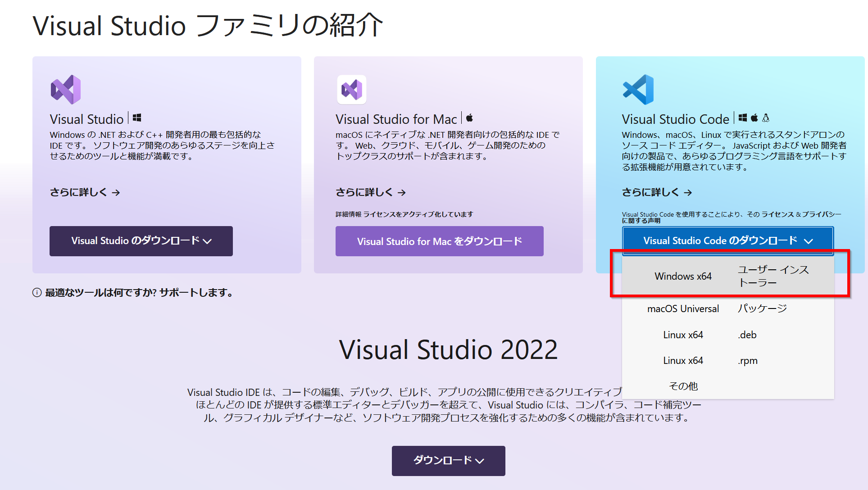Click the Visual Studio Code card heading
Image resolution: width=868 pixels, height=490 pixels.
[675, 119]
